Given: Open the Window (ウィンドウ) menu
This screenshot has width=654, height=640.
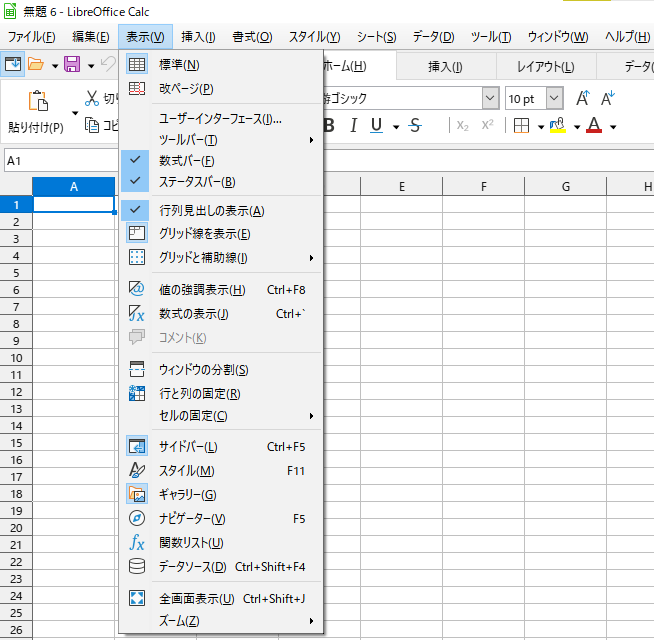Looking at the screenshot, I should [x=558, y=37].
